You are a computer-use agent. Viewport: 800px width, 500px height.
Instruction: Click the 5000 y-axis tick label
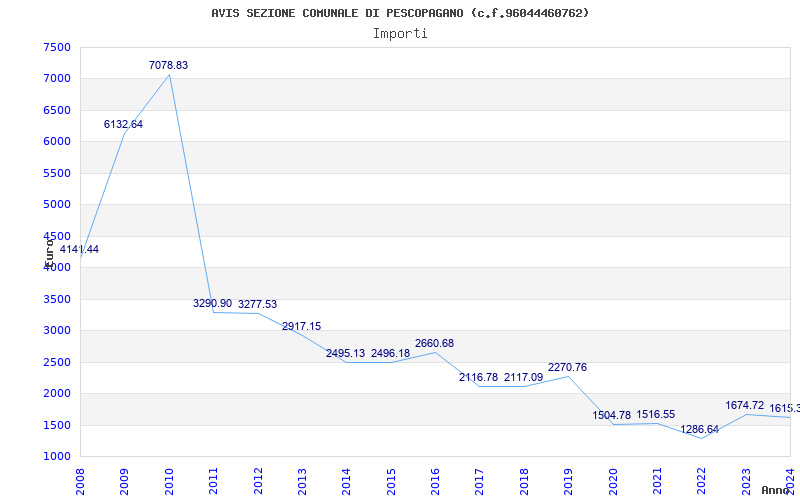(57, 205)
